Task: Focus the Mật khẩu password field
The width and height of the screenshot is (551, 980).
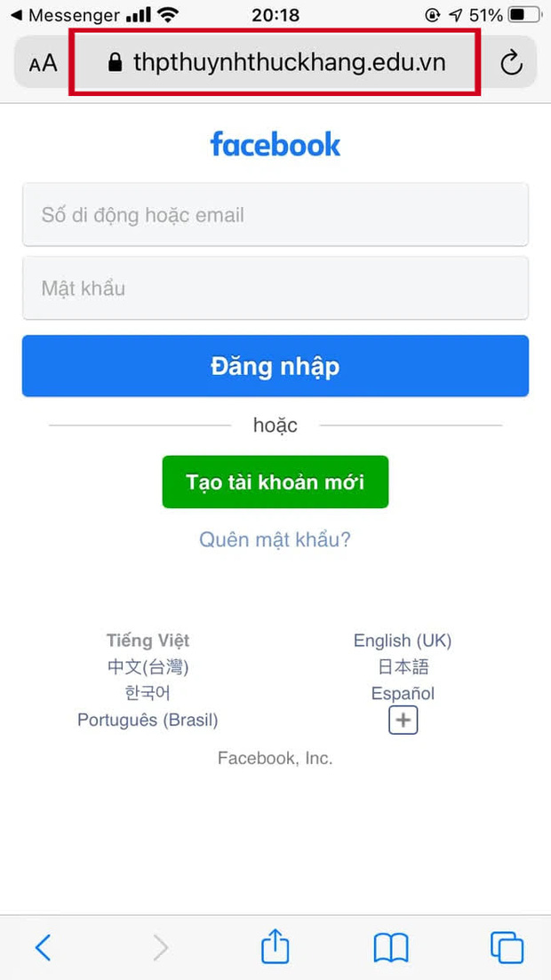Action: 275,288
